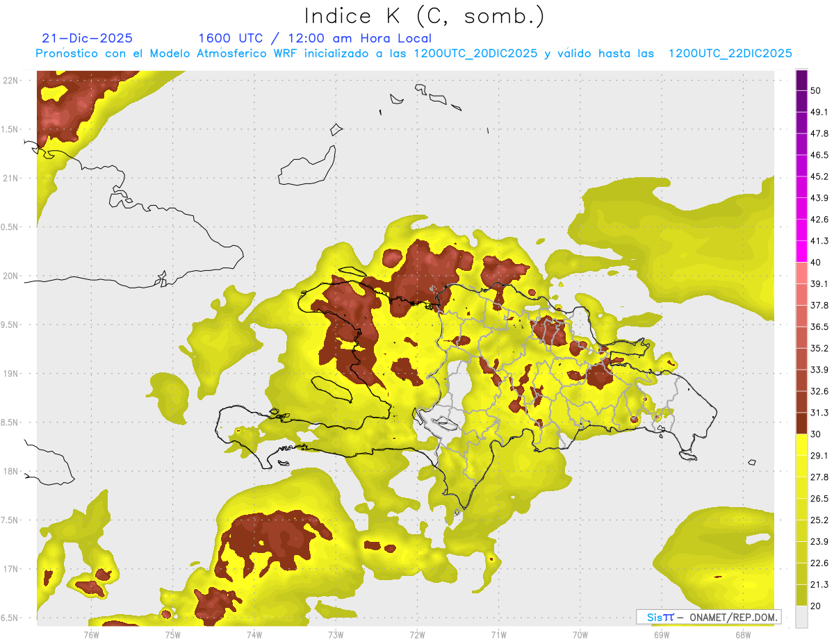834x644 pixels.
Task: Click the '23.9' colorbar value label
Action: tap(819, 541)
